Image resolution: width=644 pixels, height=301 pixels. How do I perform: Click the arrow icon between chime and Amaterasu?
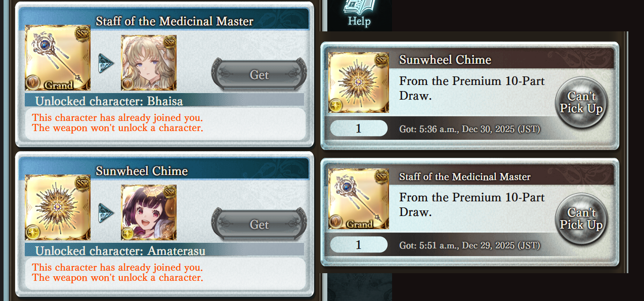click(x=106, y=213)
